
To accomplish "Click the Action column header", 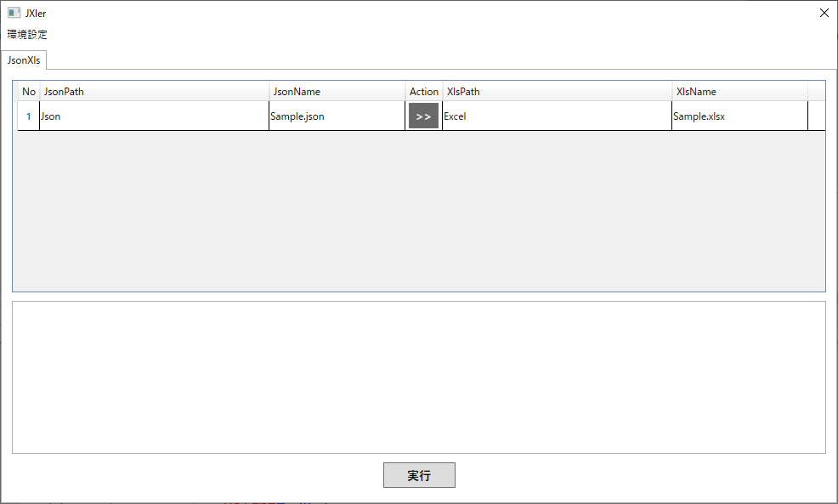I will coord(423,91).
